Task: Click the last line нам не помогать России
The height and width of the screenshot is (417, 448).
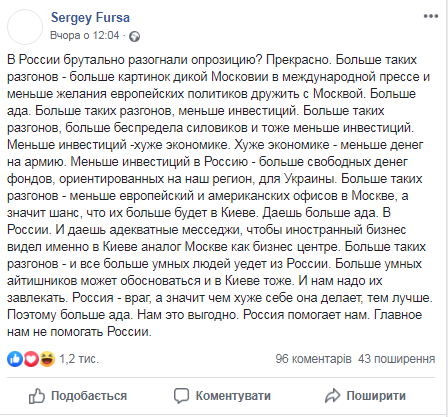Action: (x=79, y=332)
